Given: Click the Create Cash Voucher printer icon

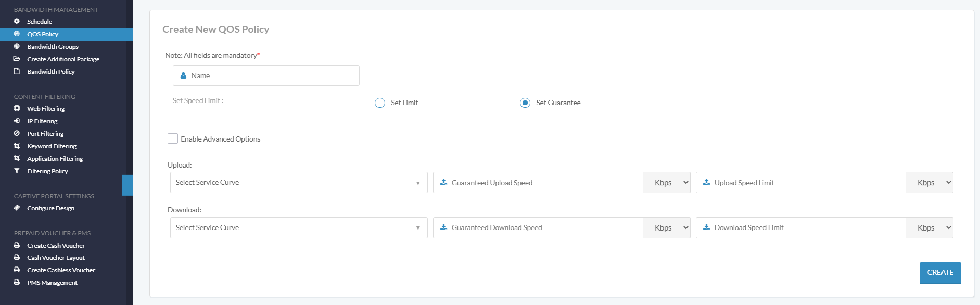Looking at the screenshot, I should click(17, 245).
